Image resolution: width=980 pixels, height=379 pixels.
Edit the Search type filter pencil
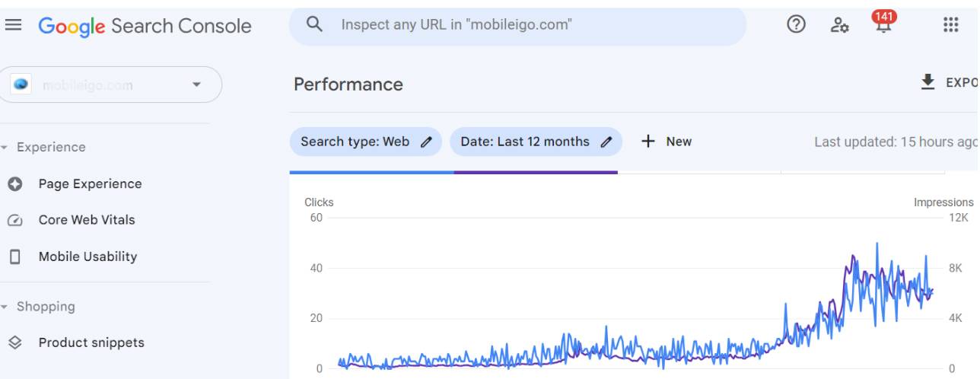427,142
